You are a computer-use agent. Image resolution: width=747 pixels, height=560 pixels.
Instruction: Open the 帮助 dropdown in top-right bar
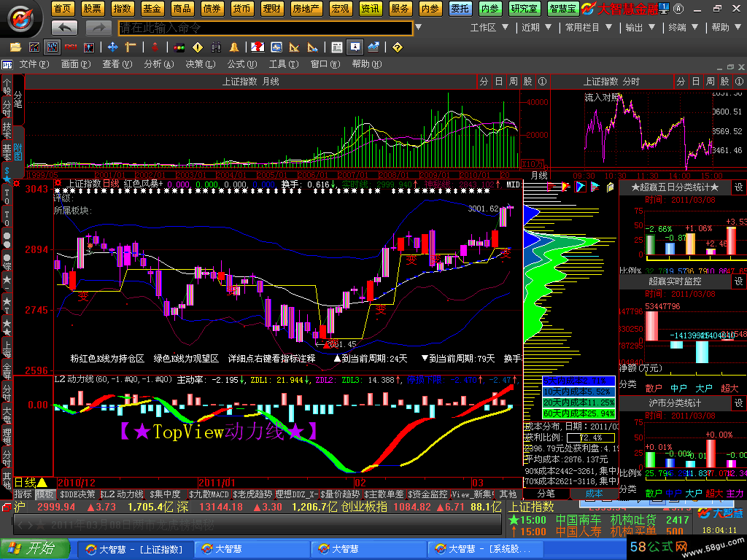point(726,28)
